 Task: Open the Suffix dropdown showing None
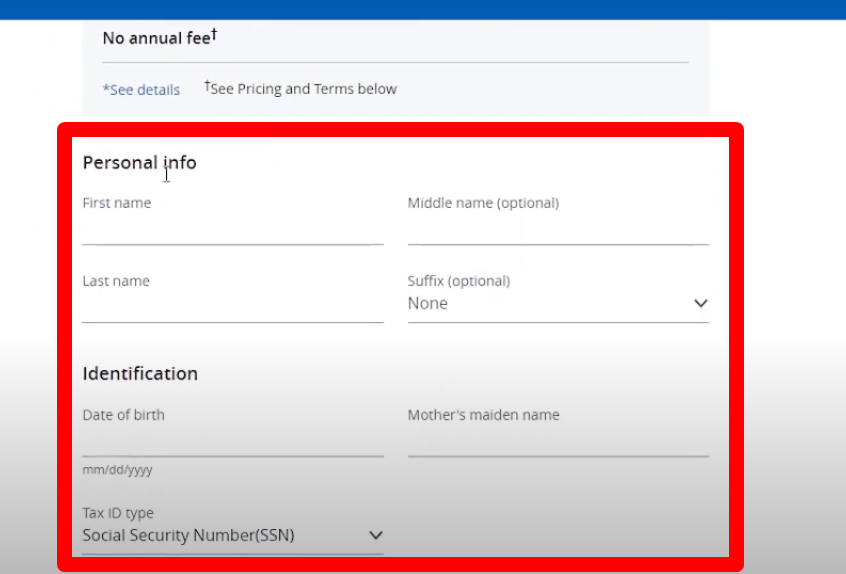tap(558, 303)
